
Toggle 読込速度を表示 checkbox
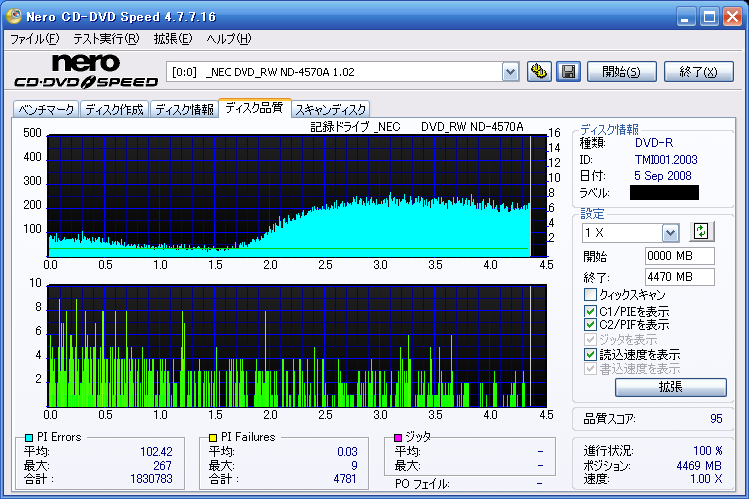pyautogui.click(x=590, y=354)
